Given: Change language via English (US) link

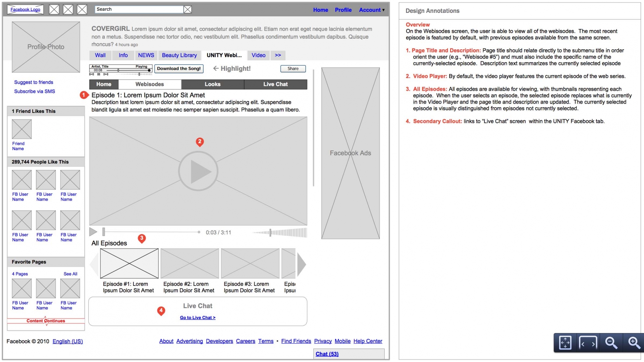Looking at the screenshot, I should click(68, 341).
